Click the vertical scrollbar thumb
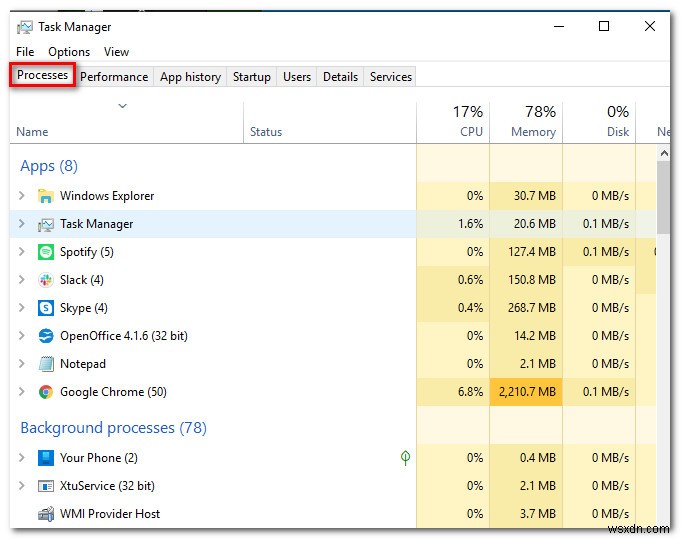Image resolution: width=681 pixels, height=539 pixels. click(x=663, y=197)
